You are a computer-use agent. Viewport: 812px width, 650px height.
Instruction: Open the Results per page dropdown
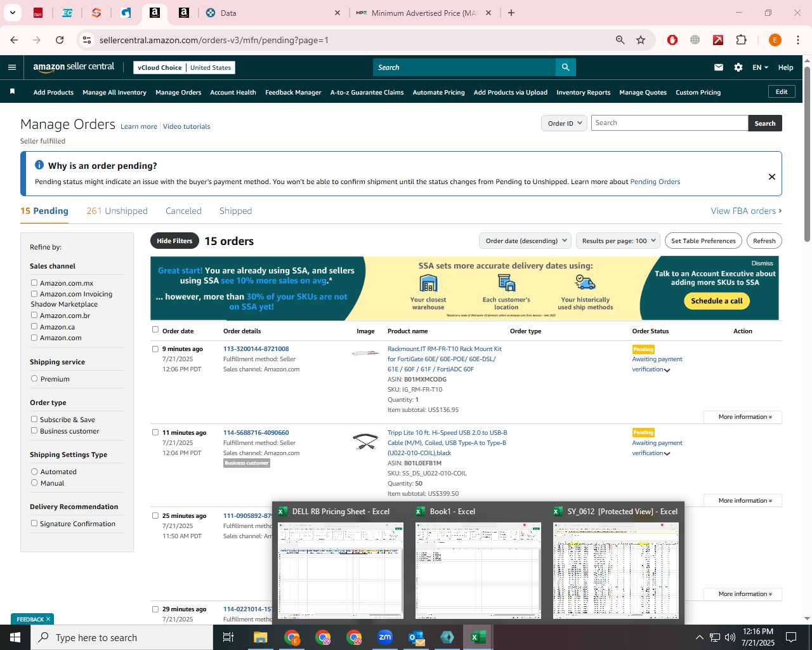coord(618,241)
